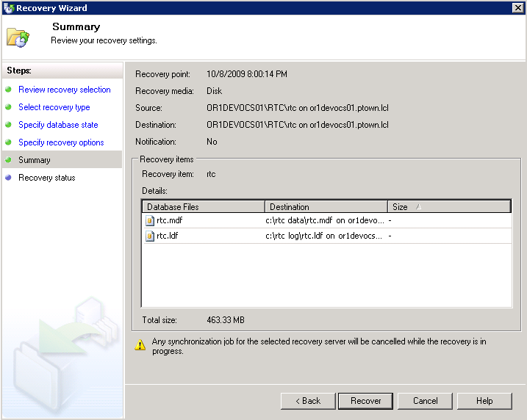Click green bullet beside Specify recovery options
This screenshot has height=420, width=527.
pos(8,142)
